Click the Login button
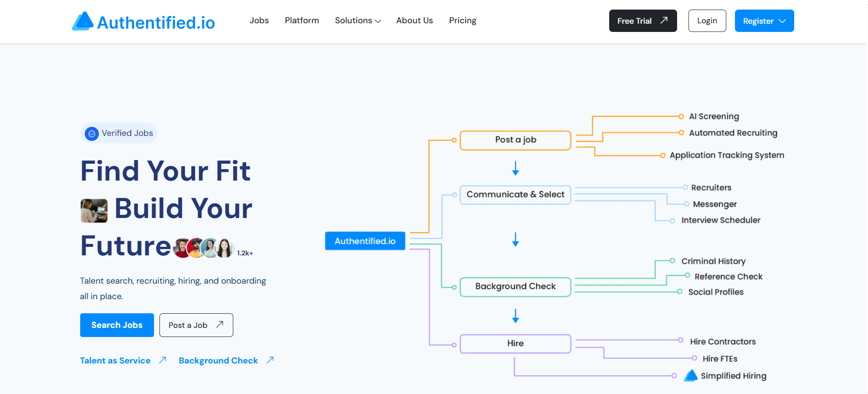This screenshot has height=394, width=868. (x=707, y=21)
